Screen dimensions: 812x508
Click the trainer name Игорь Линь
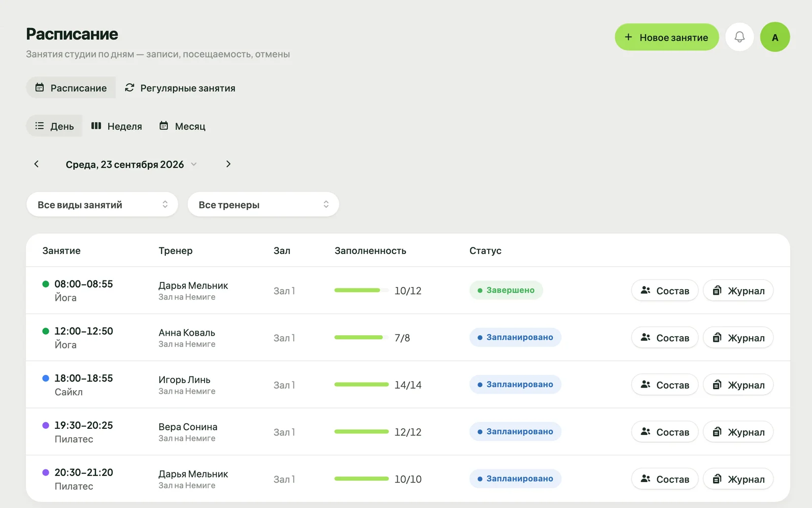(184, 380)
